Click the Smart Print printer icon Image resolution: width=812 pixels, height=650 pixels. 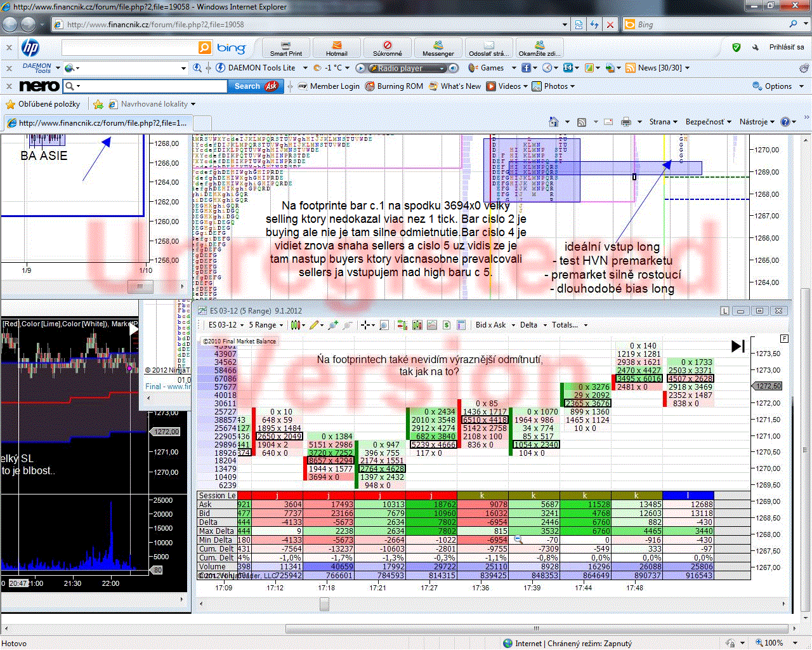coord(286,48)
